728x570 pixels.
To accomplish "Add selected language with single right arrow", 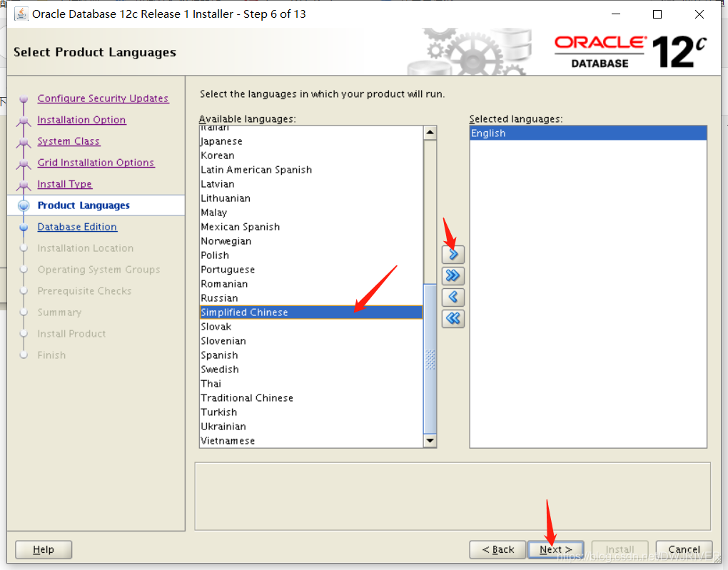I will click(x=453, y=255).
